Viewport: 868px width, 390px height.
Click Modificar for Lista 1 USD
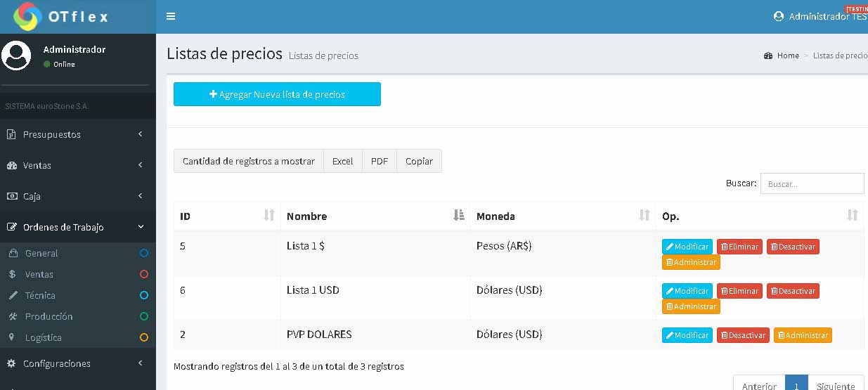tap(687, 291)
